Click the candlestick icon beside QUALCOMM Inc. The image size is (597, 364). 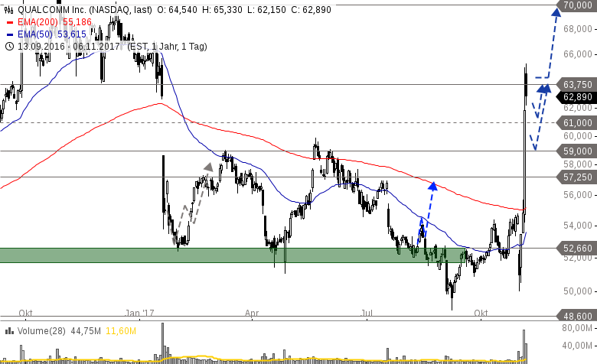click(9, 10)
